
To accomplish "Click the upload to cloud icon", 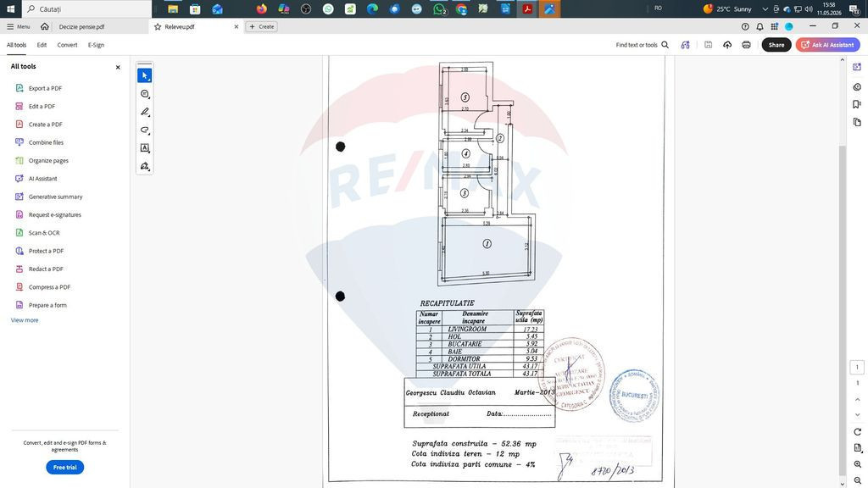I will coord(727,45).
